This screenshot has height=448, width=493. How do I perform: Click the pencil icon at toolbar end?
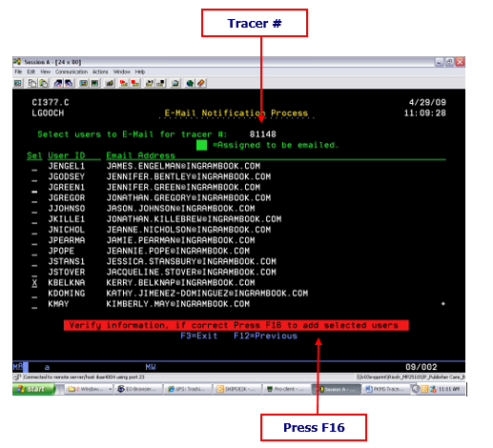[201, 83]
